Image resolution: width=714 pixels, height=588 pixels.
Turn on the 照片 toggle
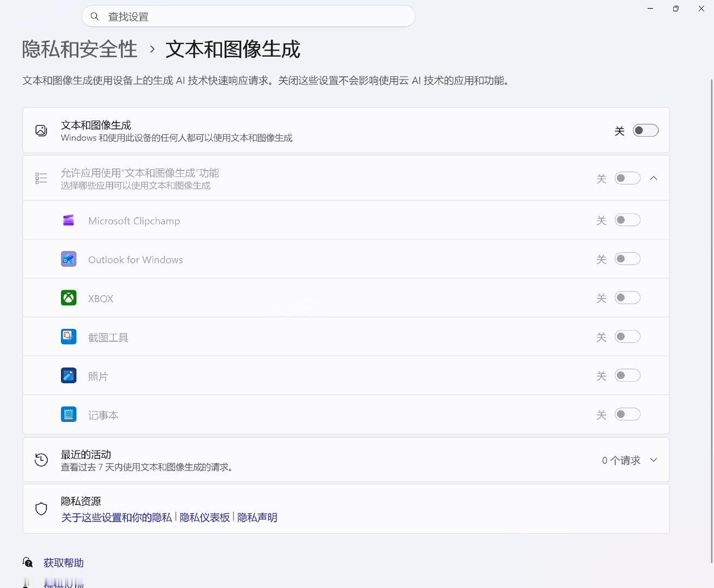click(627, 376)
